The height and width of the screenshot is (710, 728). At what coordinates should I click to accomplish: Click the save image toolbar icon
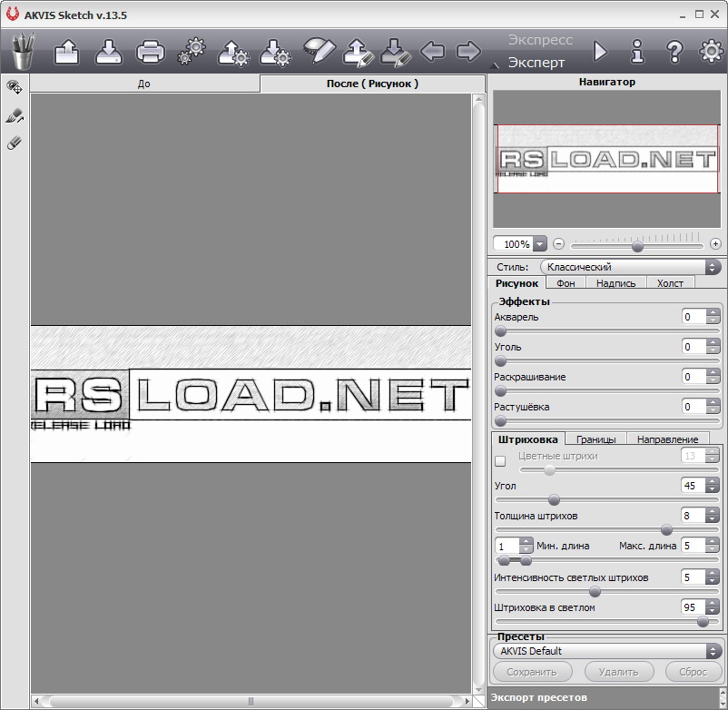click(x=108, y=51)
